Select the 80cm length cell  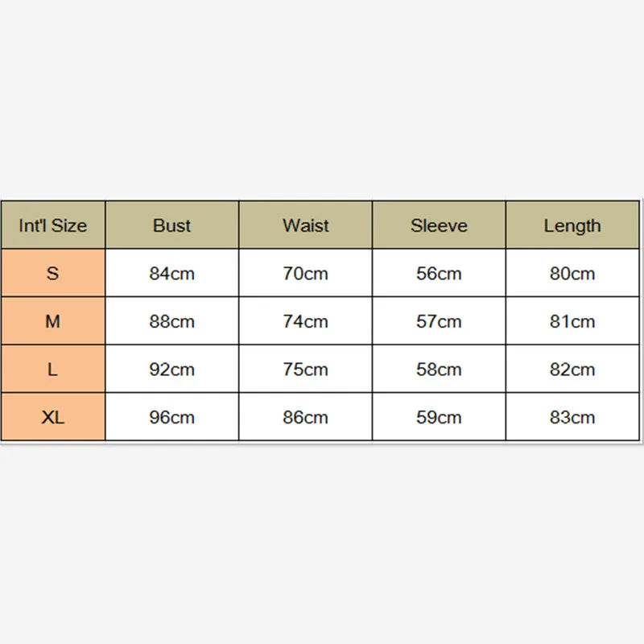[572, 273]
